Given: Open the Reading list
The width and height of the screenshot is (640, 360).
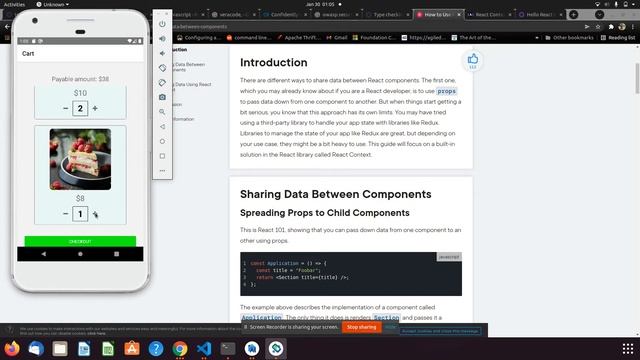Looking at the screenshot, I should coord(618,38).
